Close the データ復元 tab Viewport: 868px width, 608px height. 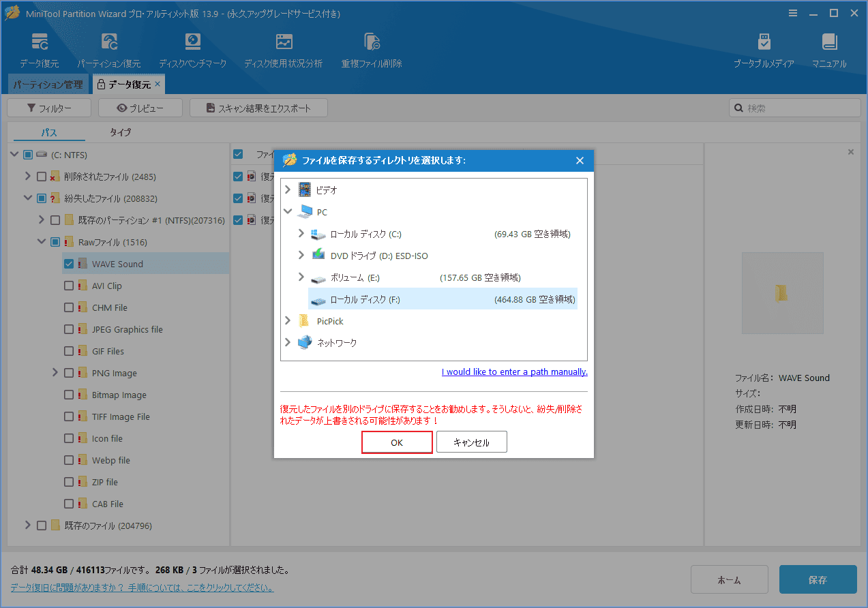[158, 85]
